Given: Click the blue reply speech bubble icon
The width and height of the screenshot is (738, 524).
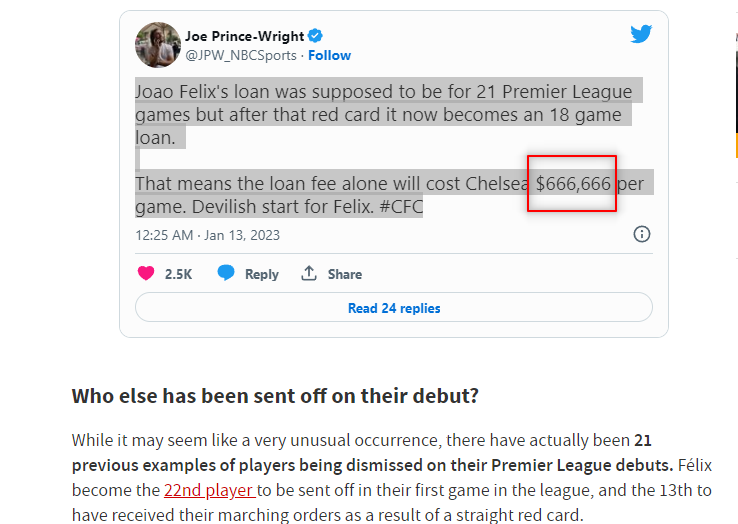Looking at the screenshot, I should (226, 273).
